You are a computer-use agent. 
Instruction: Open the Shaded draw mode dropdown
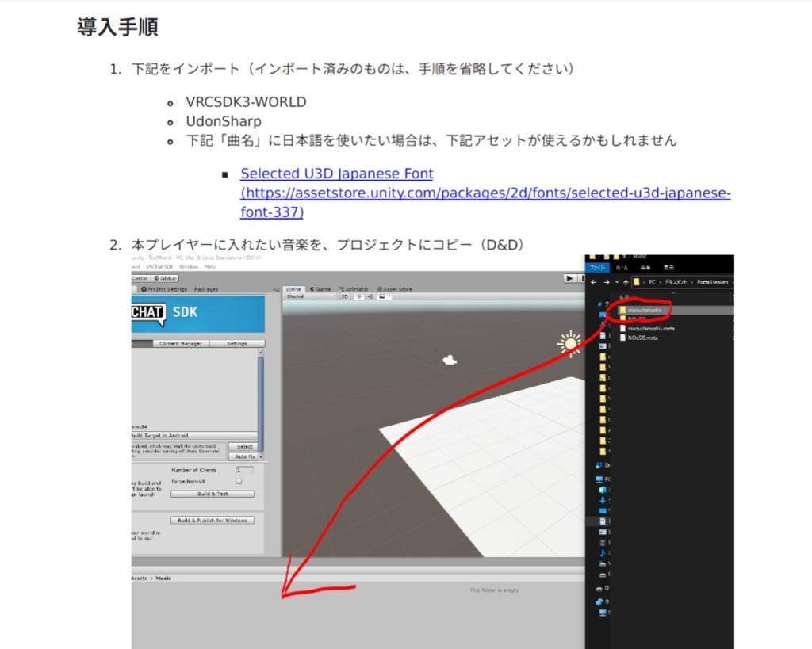coord(309,296)
